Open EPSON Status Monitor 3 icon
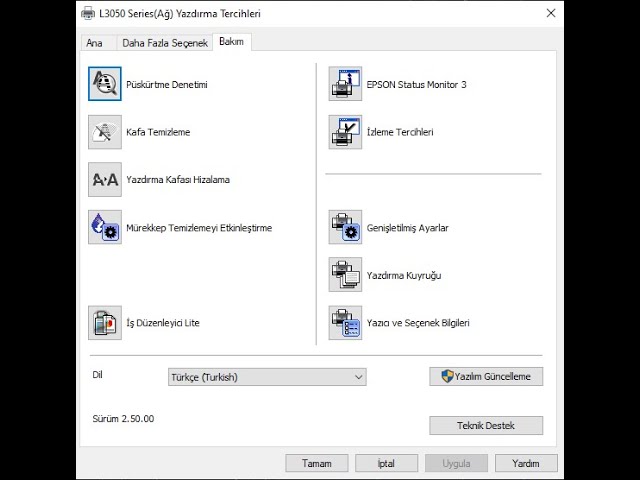640x480 pixels. tap(345, 84)
